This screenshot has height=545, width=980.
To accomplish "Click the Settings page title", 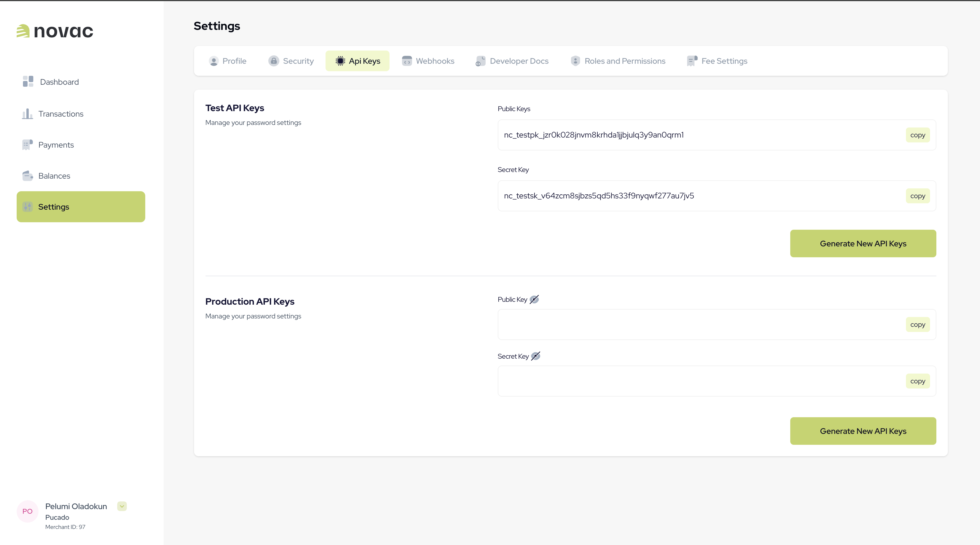I will click(x=217, y=26).
